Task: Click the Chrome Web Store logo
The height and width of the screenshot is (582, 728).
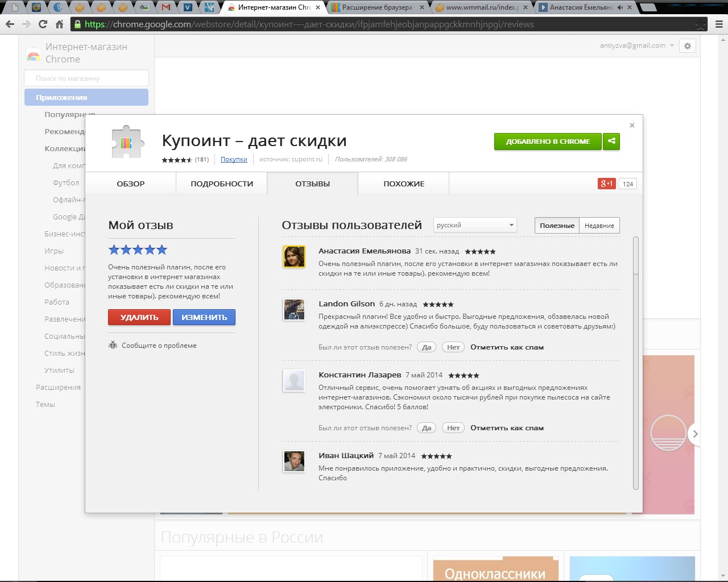Action: (34, 55)
